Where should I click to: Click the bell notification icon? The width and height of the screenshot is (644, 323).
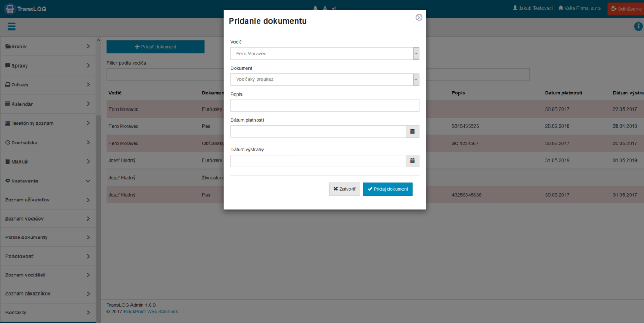315,9
